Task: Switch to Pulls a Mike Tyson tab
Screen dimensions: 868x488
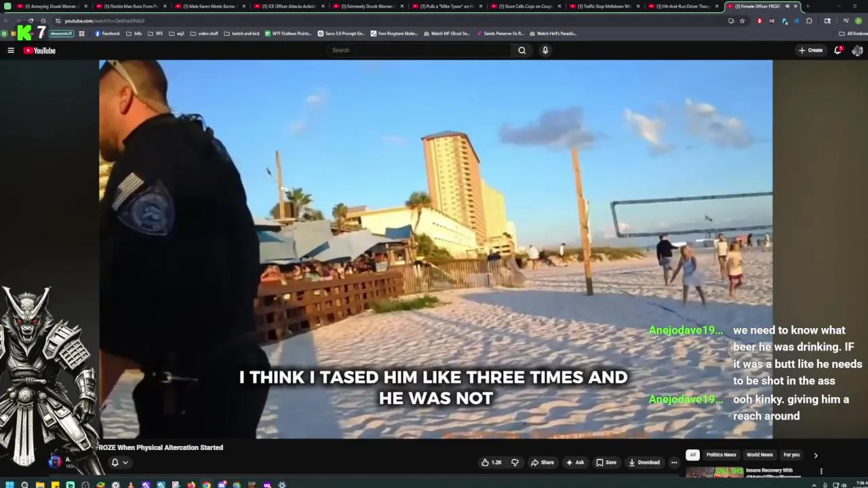Action: 446,6
